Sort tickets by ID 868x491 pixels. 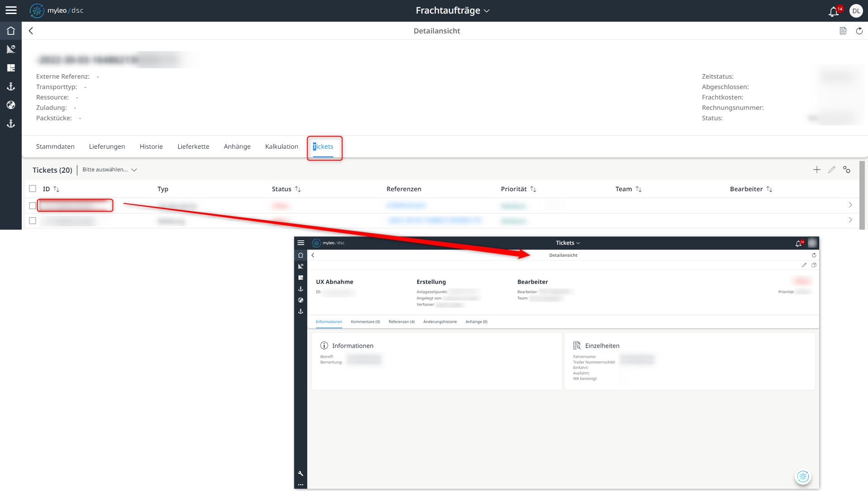point(57,189)
